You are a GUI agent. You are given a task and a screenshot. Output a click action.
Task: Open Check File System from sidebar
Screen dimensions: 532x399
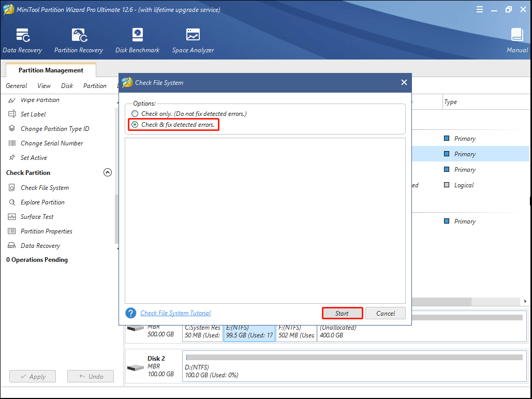[x=45, y=188]
